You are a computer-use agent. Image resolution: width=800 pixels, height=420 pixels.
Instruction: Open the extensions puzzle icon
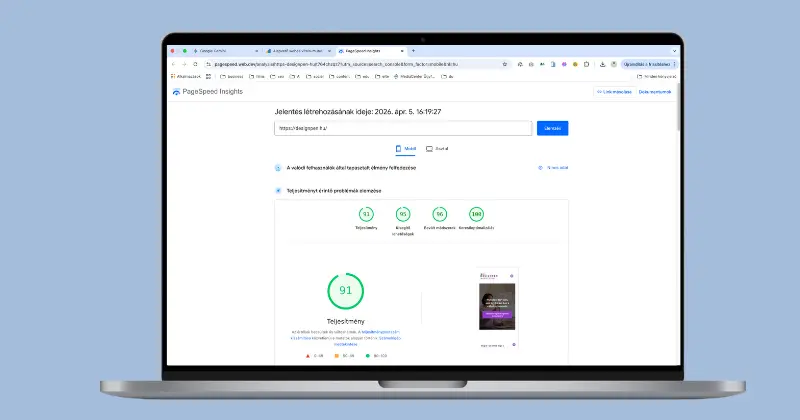point(586,64)
